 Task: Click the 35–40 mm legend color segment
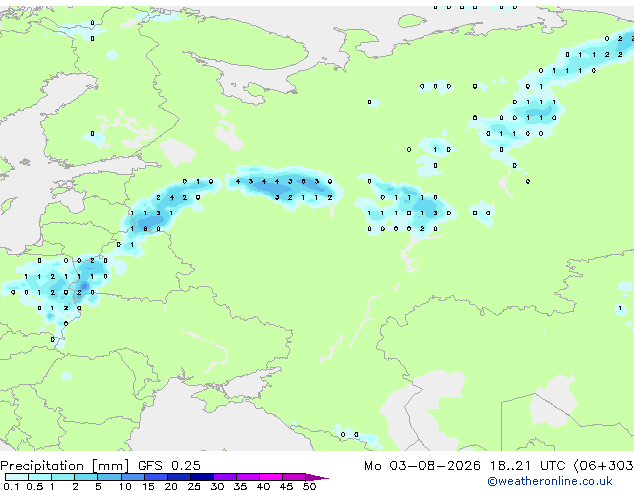tap(247, 477)
